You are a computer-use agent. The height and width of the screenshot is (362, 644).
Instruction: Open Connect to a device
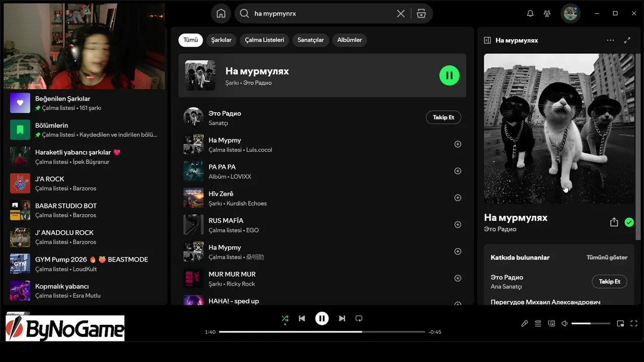551,324
